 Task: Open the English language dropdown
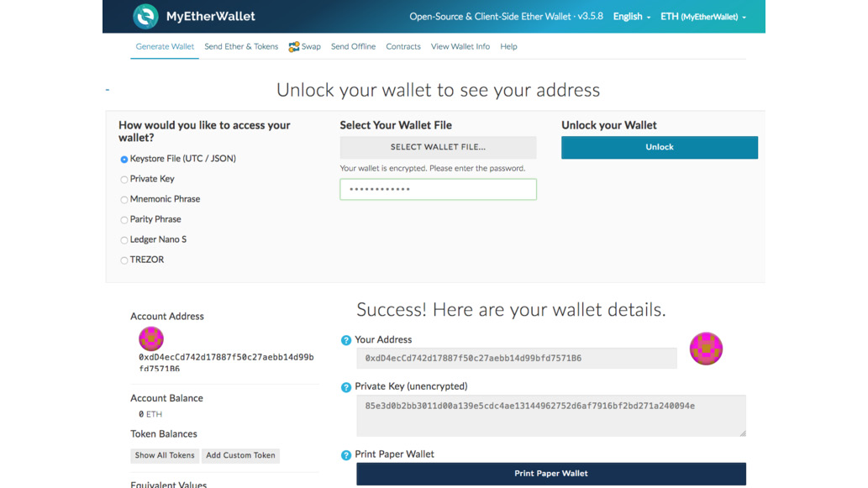(632, 17)
